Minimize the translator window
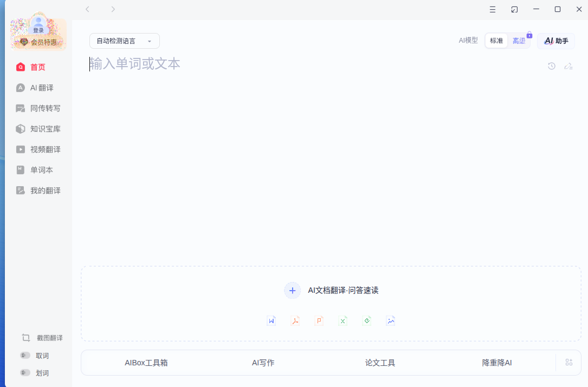This screenshot has height=387, width=588. tap(537, 9)
